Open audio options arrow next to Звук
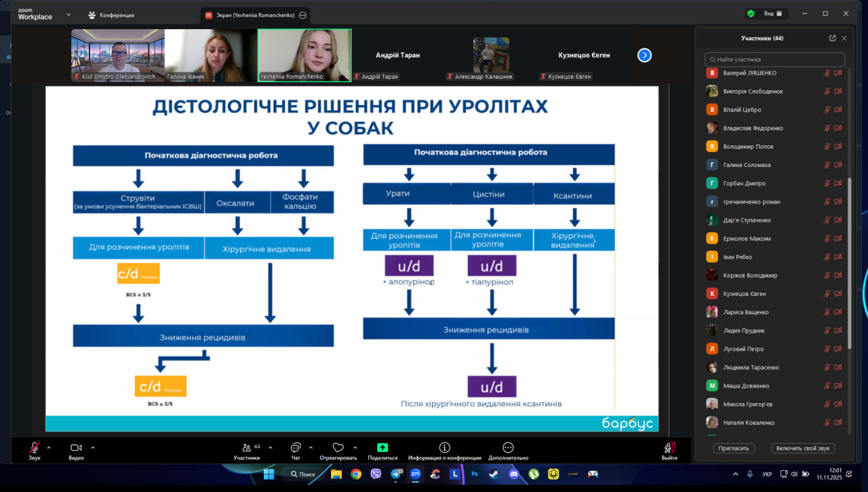 click(49, 447)
